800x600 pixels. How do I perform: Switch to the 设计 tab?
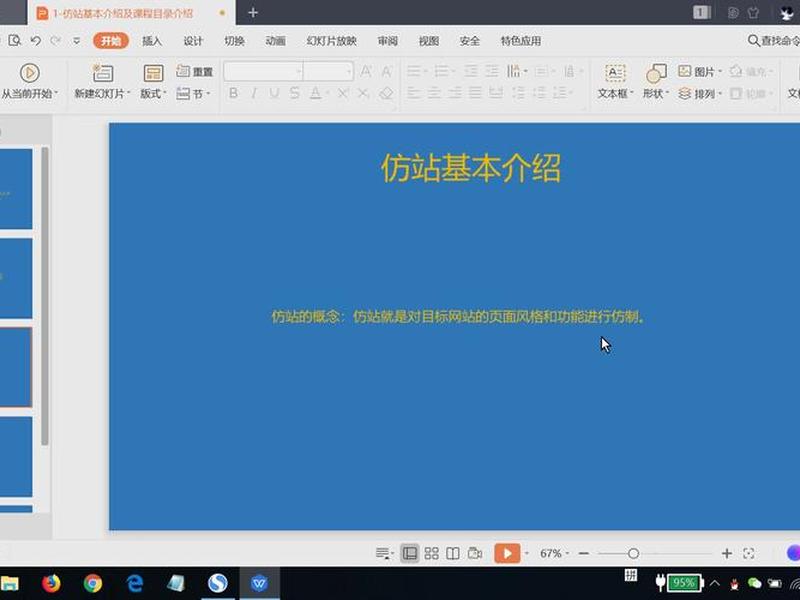pyautogui.click(x=193, y=41)
